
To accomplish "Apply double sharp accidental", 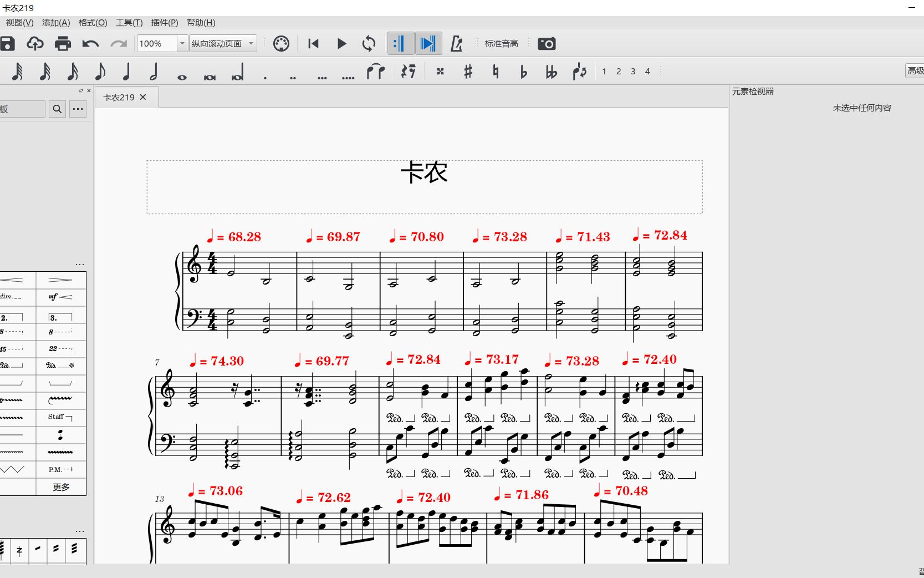I will [x=440, y=72].
